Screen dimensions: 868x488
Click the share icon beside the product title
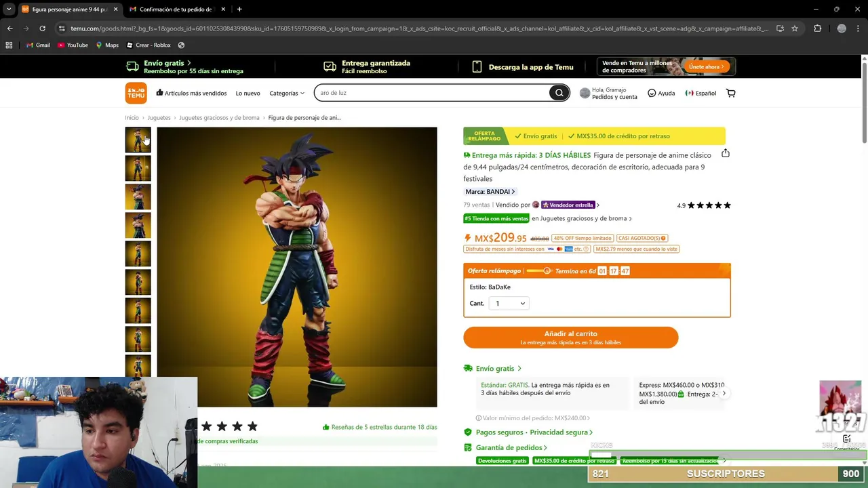coord(726,153)
